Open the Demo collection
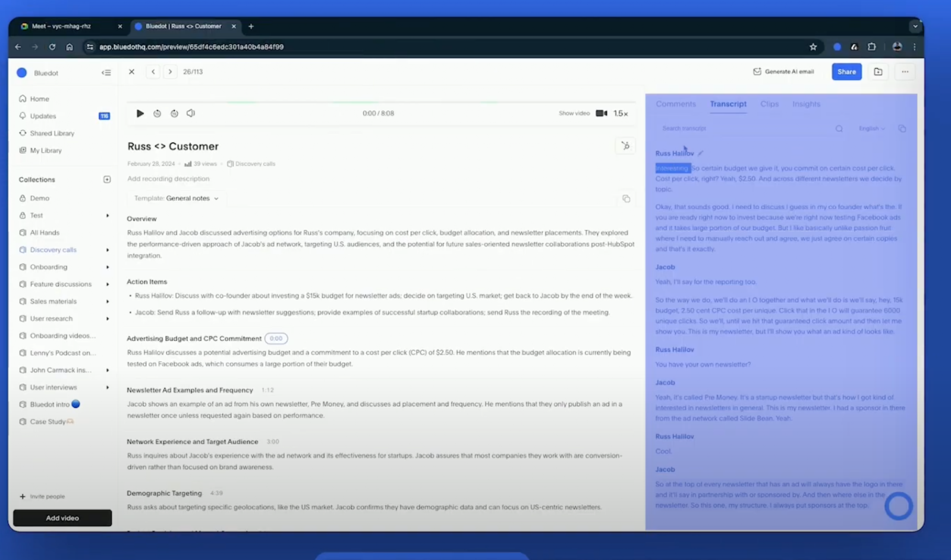The image size is (951, 560). [39, 198]
